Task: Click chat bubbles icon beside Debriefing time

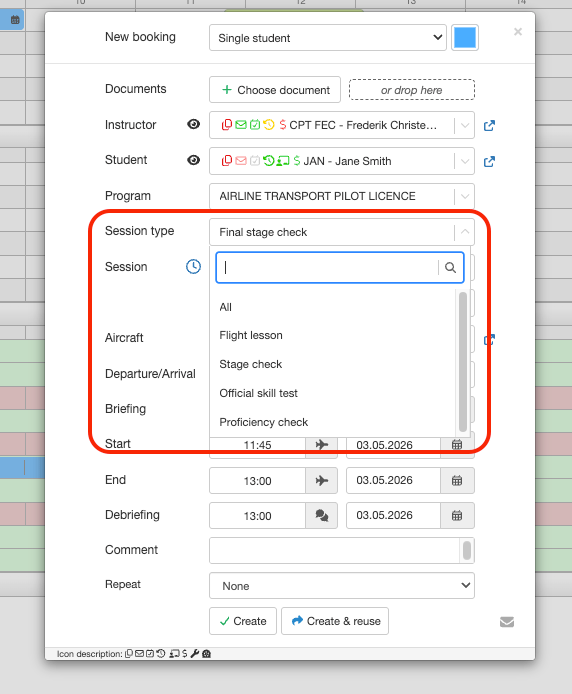Action: click(x=321, y=516)
